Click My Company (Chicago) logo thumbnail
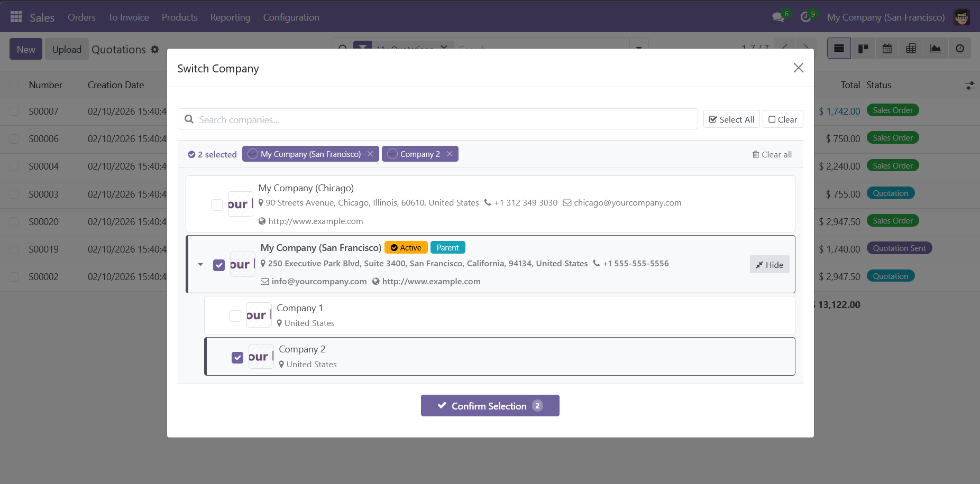Screen dimensions: 980x484 pos(241,204)
